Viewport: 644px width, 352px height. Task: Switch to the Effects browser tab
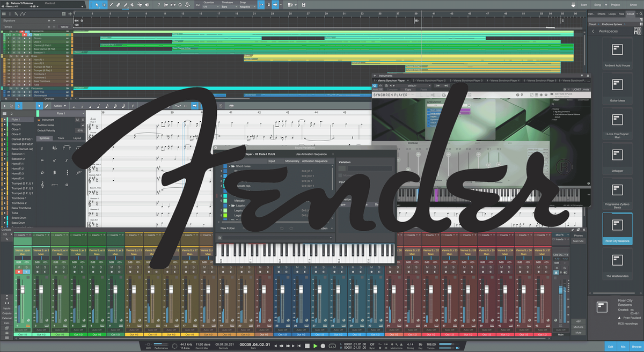(x=602, y=13)
